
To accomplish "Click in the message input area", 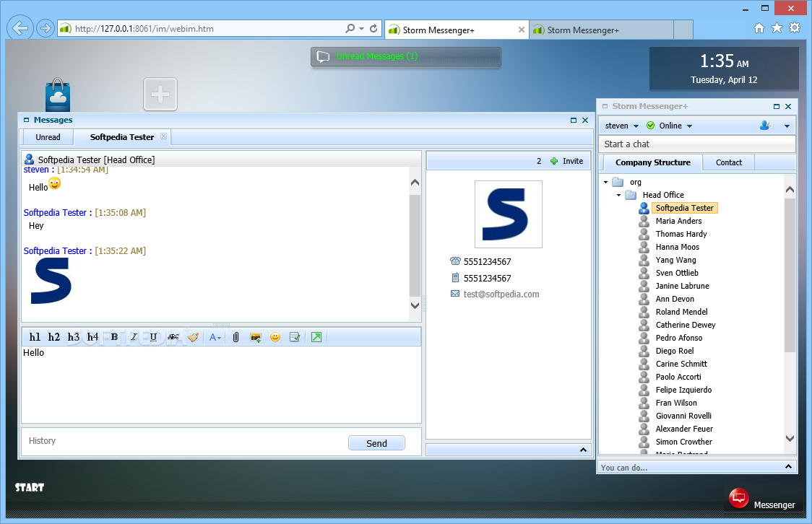I will pos(221,384).
